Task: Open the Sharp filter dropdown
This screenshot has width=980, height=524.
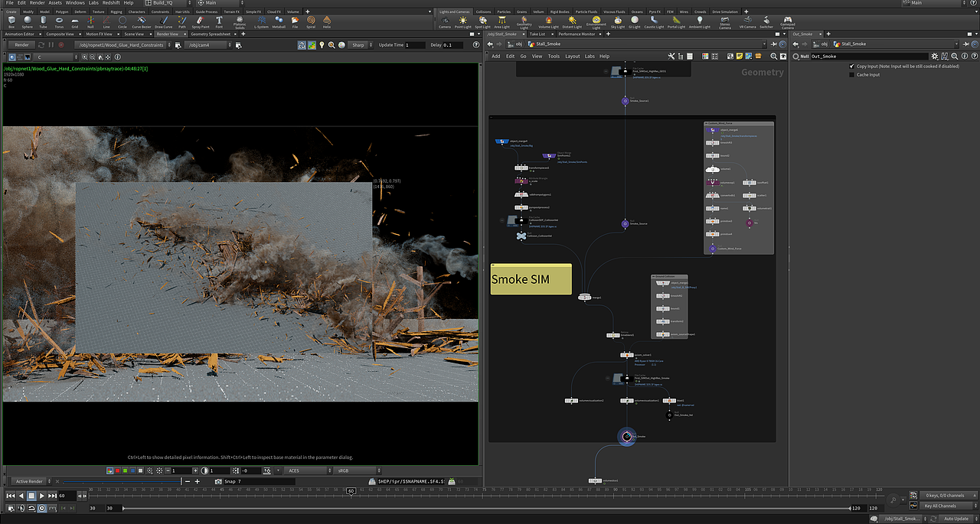Action: 360,45
